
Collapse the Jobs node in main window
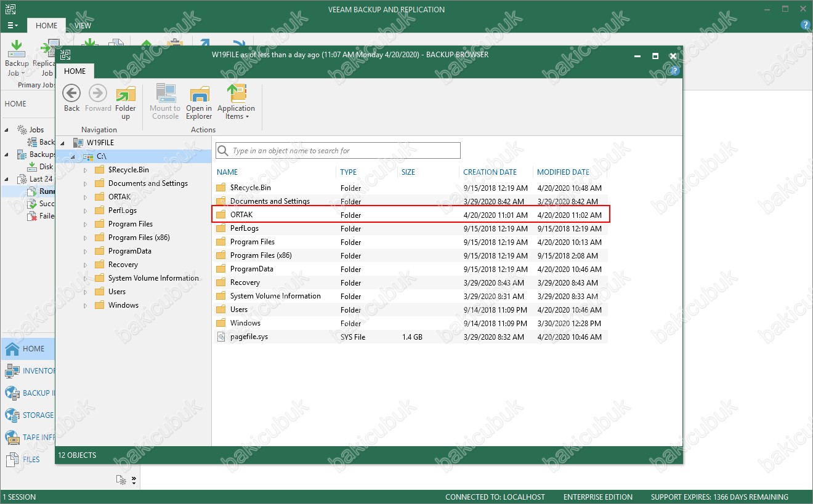(7, 130)
